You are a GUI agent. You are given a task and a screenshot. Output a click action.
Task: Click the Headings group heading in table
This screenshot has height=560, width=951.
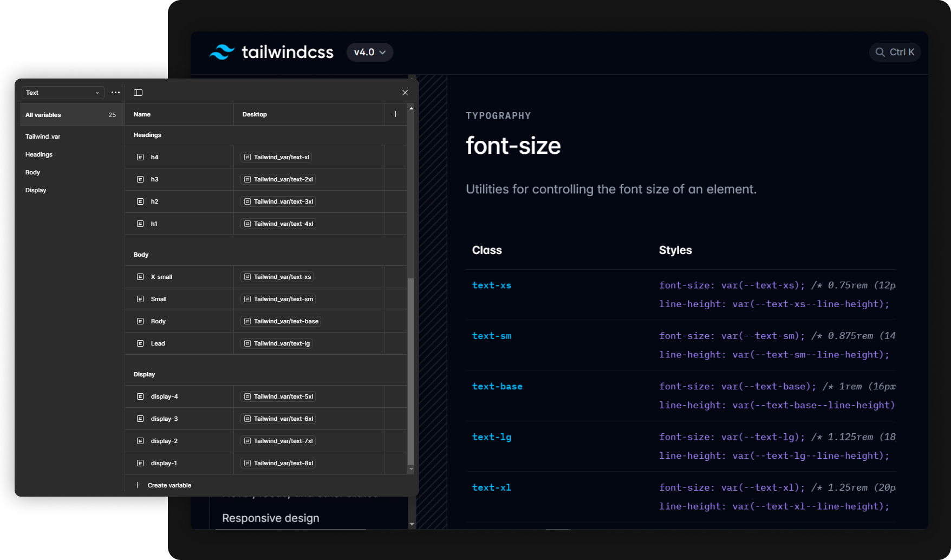(147, 135)
